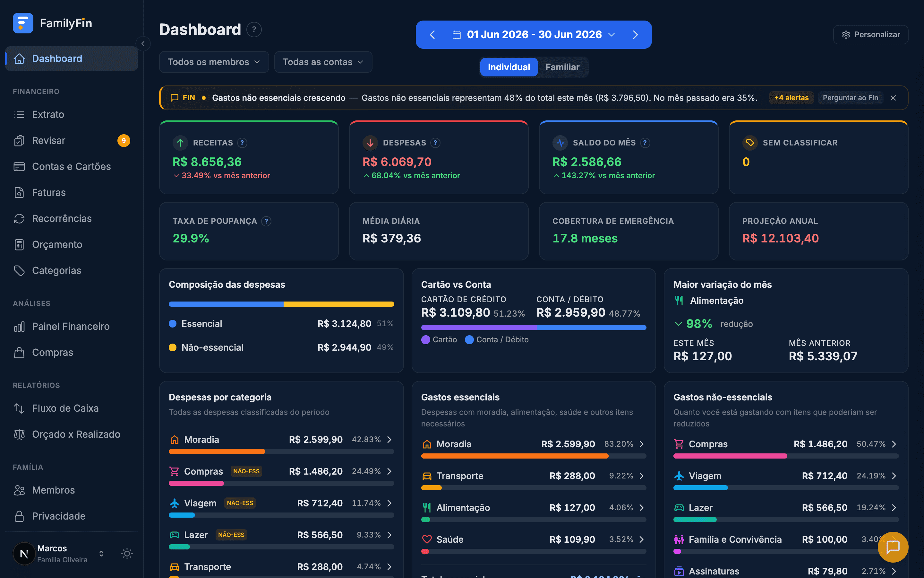Go to previous month with left arrow

432,35
